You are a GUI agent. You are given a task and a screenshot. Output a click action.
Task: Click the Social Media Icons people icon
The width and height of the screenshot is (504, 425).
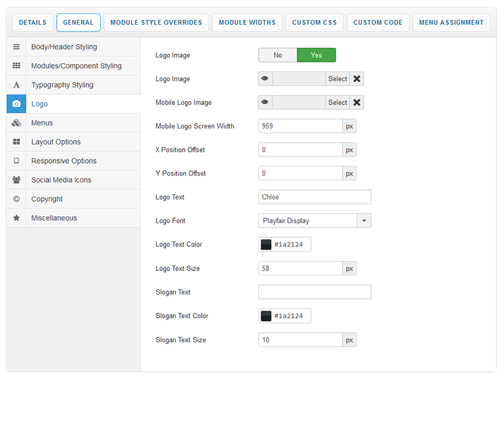16,180
